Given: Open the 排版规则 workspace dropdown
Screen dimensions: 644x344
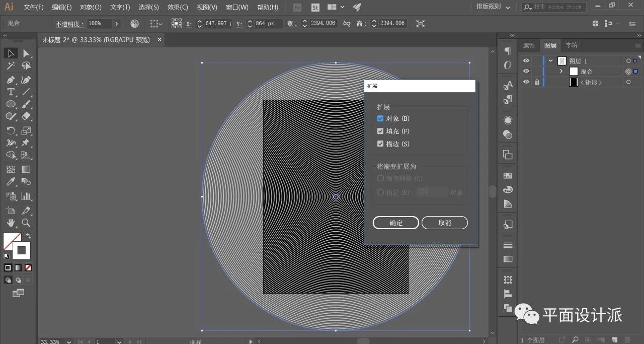Looking at the screenshot, I should [493, 7].
